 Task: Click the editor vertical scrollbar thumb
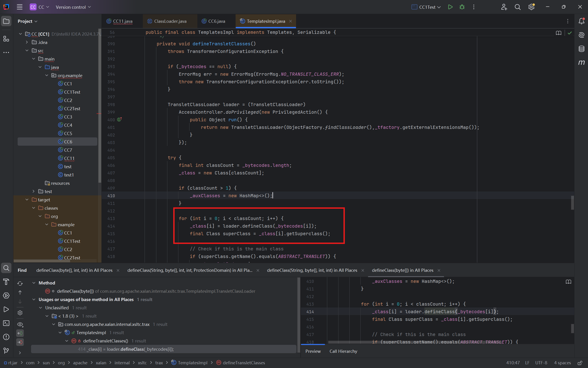(572, 202)
